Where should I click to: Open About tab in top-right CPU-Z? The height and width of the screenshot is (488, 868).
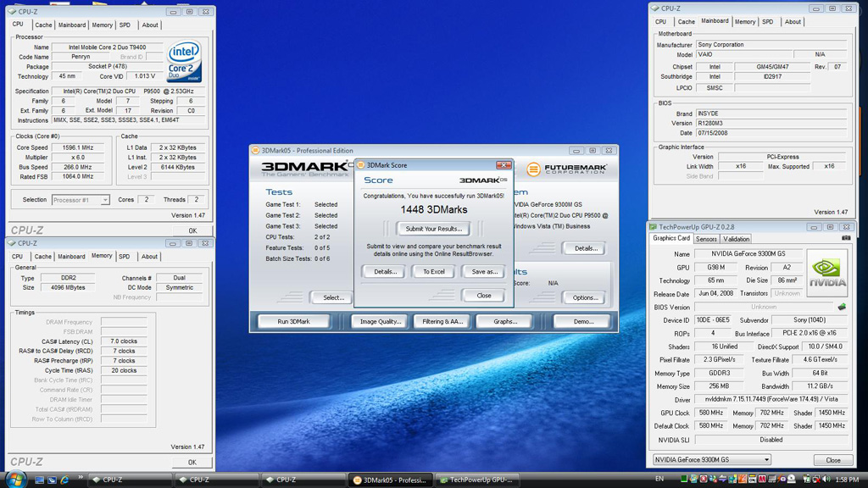[793, 21]
